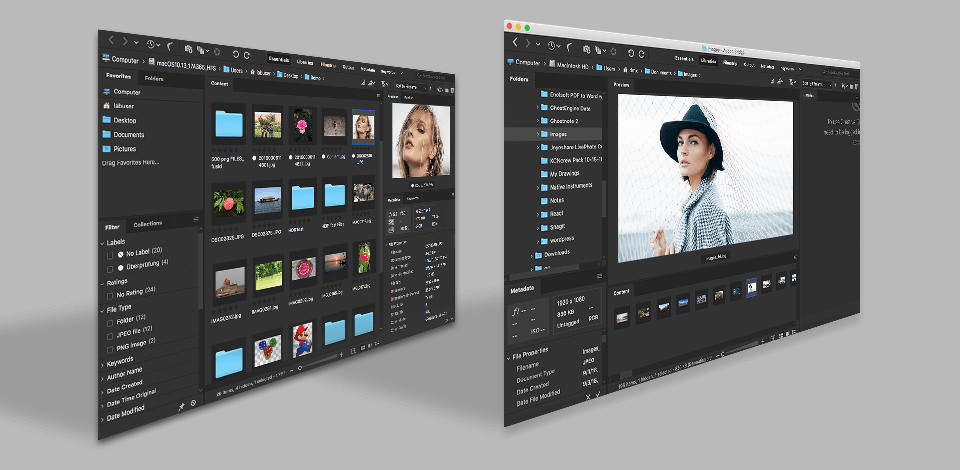The height and width of the screenshot is (470, 960).
Task: Tick the No Rating filter checkbox
Action: tap(110, 294)
